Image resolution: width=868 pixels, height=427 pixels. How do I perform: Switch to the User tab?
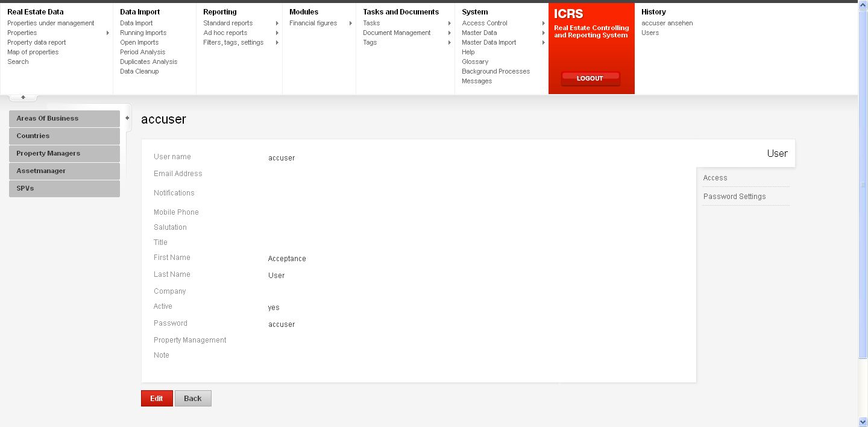[x=777, y=153]
